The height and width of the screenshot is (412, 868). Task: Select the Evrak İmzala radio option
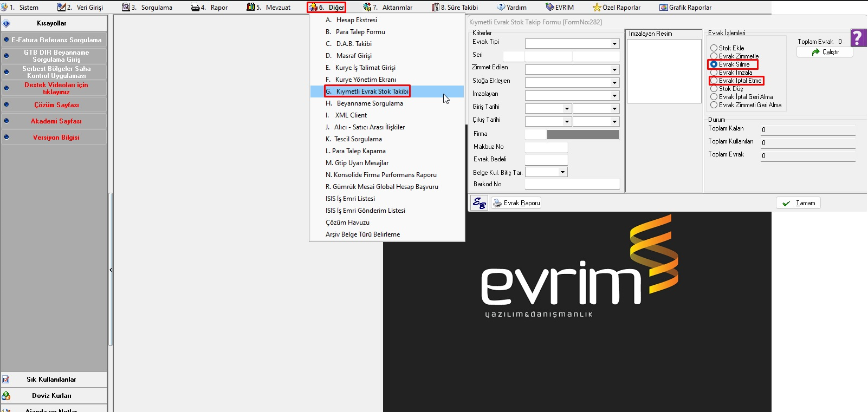714,73
